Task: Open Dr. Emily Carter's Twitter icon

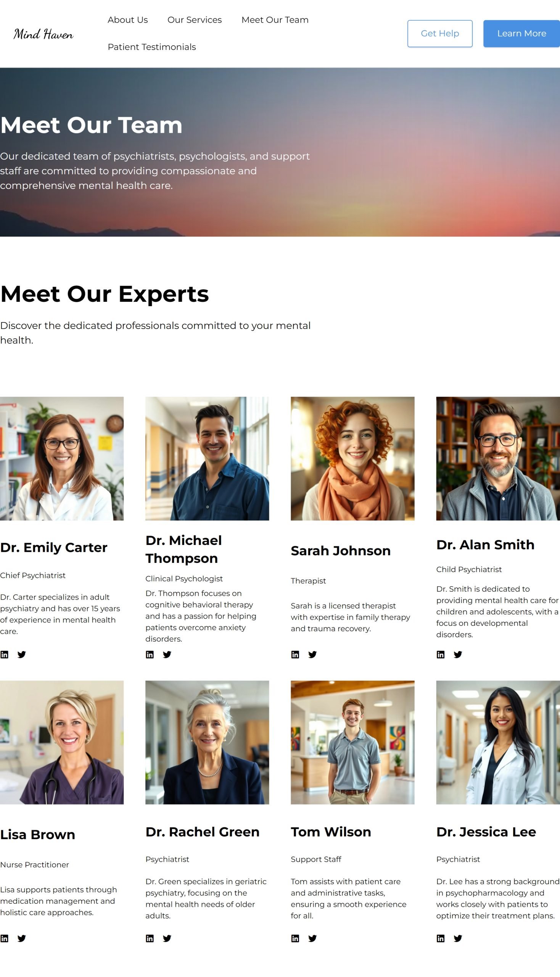Action: tap(21, 655)
